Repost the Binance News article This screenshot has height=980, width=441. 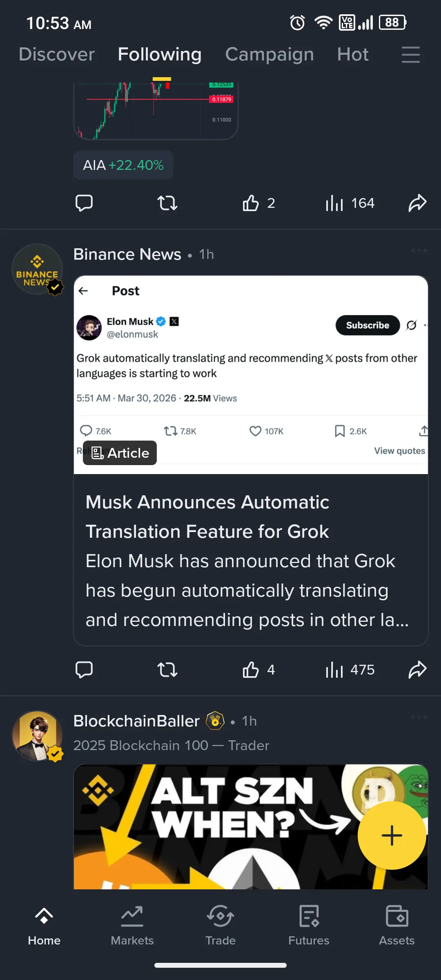click(x=167, y=670)
